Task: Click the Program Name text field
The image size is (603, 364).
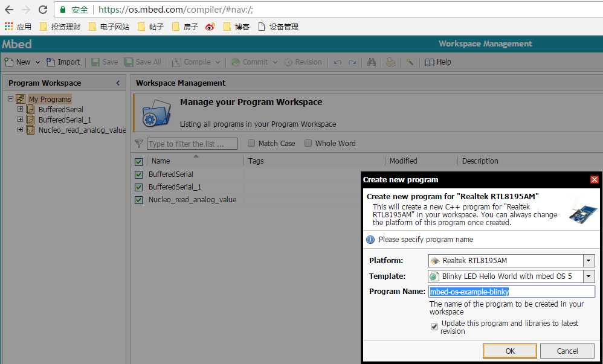Action: (x=512, y=292)
